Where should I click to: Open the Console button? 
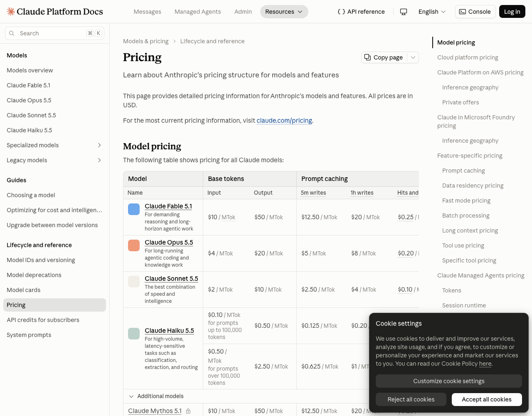[x=475, y=12]
